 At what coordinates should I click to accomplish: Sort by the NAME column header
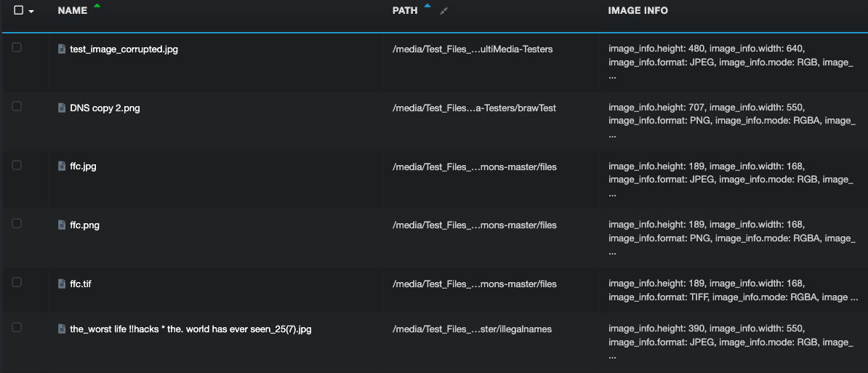tap(73, 10)
